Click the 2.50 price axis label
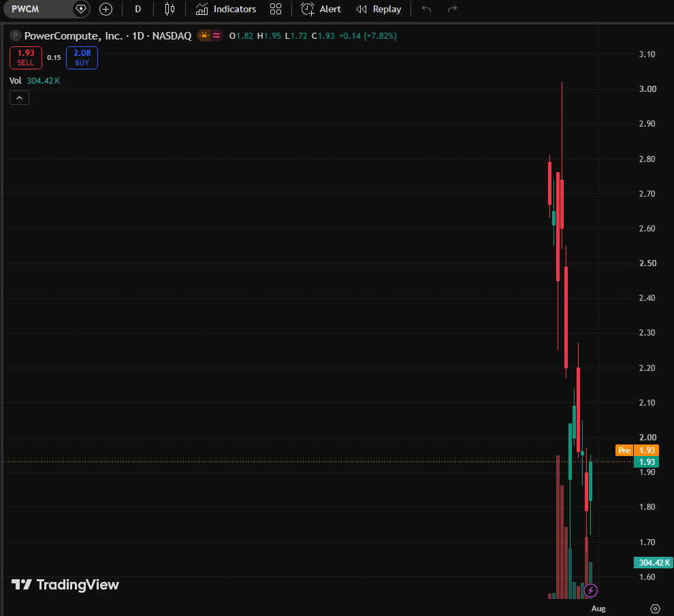 (x=647, y=263)
